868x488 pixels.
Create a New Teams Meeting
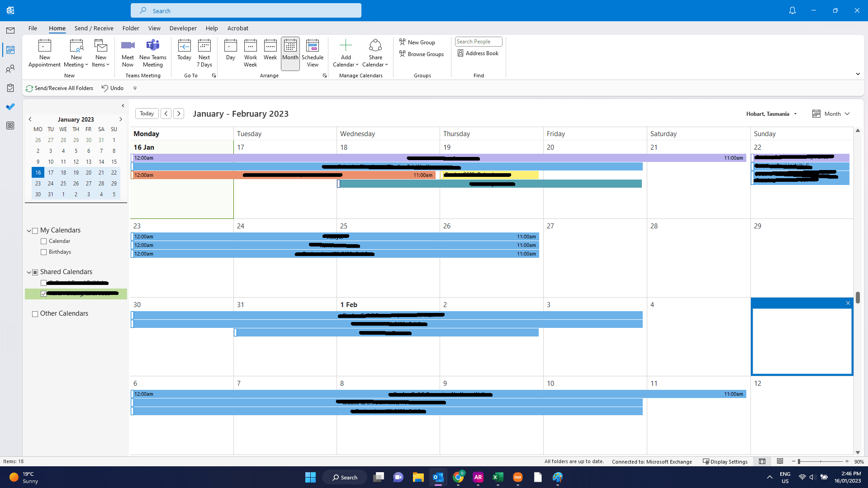pos(153,53)
